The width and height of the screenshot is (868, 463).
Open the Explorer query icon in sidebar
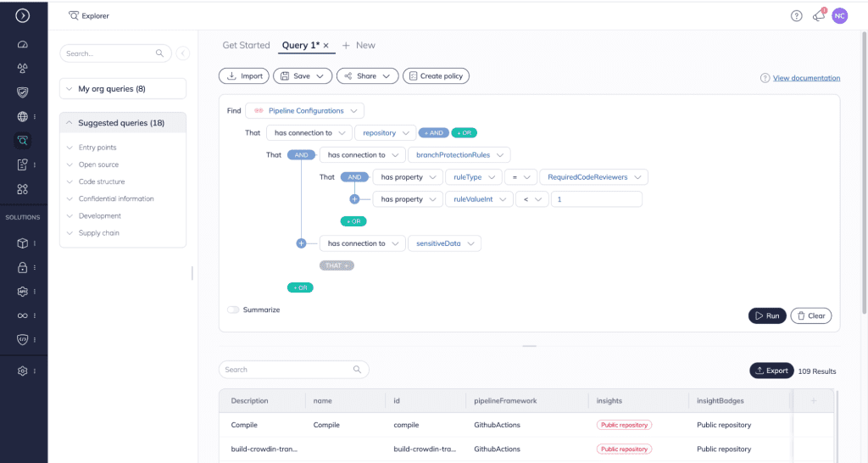(23, 141)
